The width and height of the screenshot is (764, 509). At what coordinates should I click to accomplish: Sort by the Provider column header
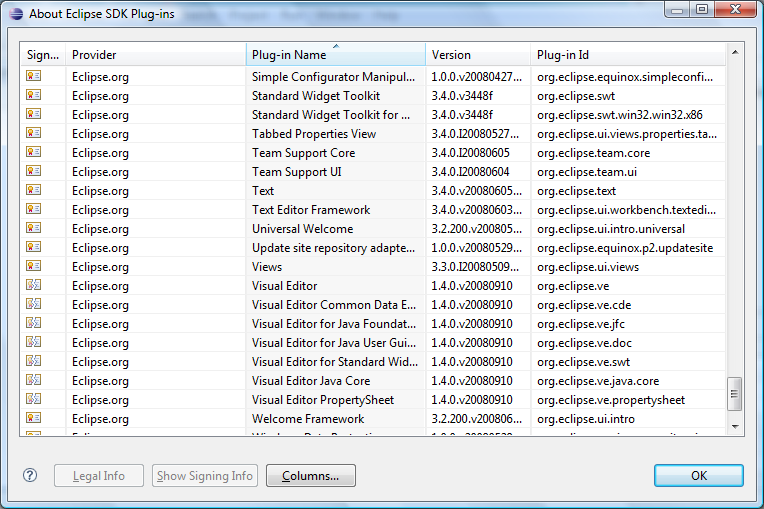click(156, 55)
